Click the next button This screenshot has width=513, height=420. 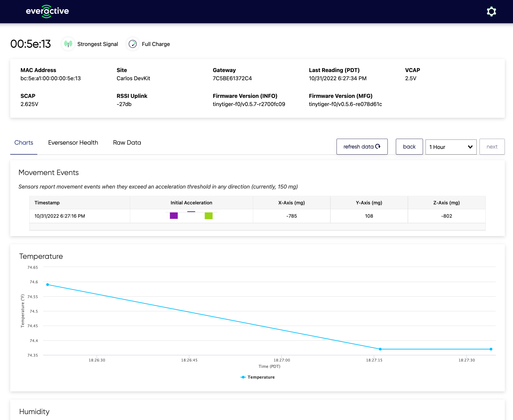[492, 147]
